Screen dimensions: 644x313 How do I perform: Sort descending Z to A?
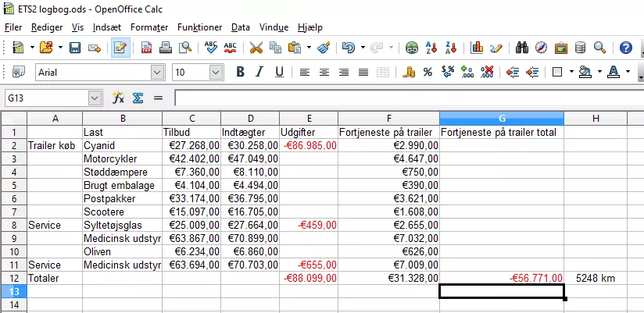click(x=451, y=48)
